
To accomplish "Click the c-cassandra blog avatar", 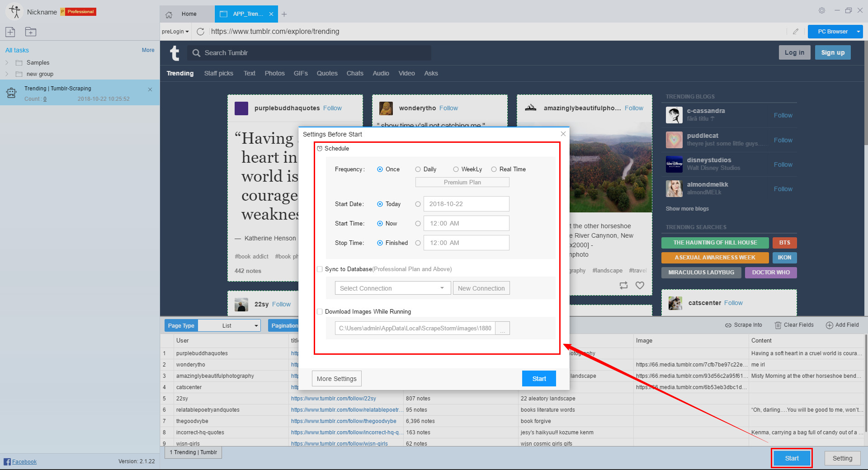I will pyautogui.click(x=674, y=115).
